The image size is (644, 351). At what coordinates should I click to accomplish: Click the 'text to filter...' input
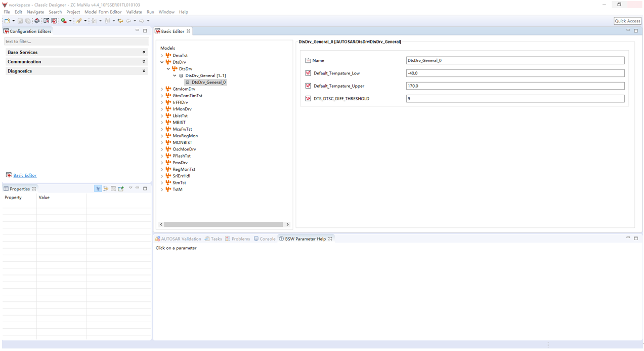pyautogui.click(x=76, y=42)
